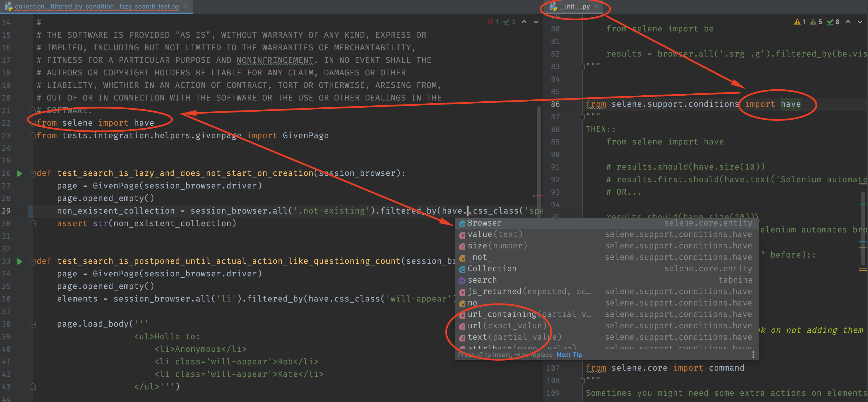Open completion popup three-dots options menu

point(753,354)
